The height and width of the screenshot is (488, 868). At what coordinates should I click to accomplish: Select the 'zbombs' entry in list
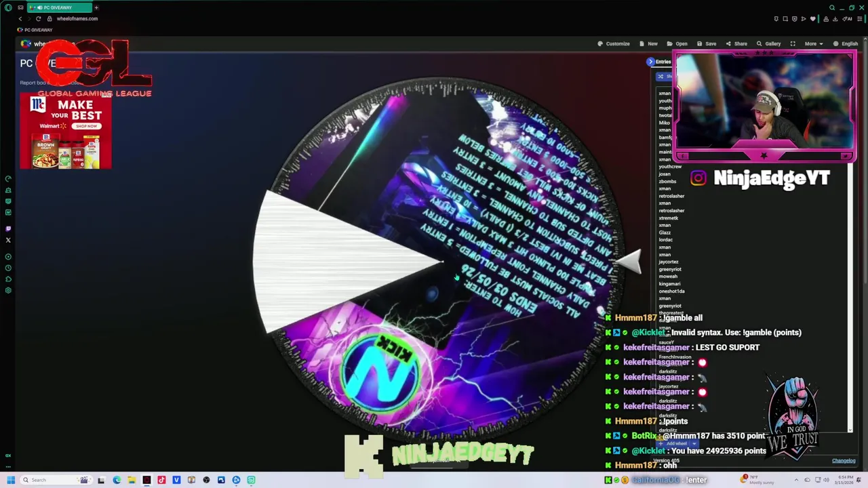pos(667,182)
